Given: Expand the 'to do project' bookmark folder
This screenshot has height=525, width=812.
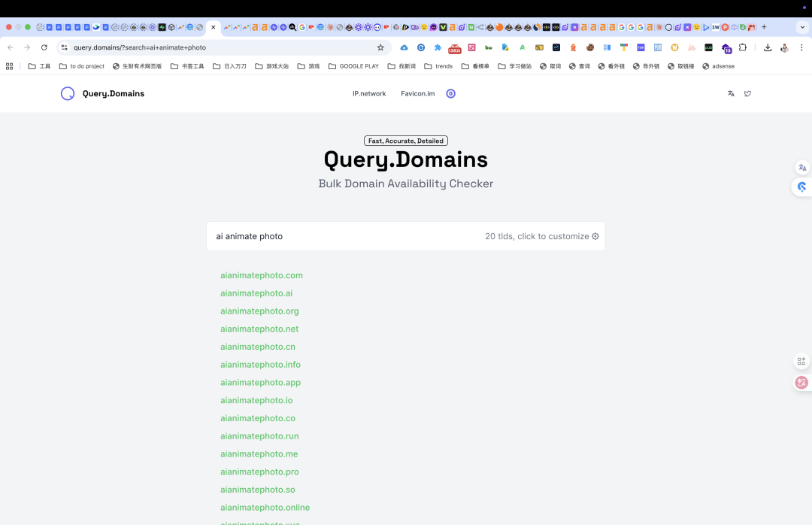Looking at the screenshot, I should tap(82, 66).
